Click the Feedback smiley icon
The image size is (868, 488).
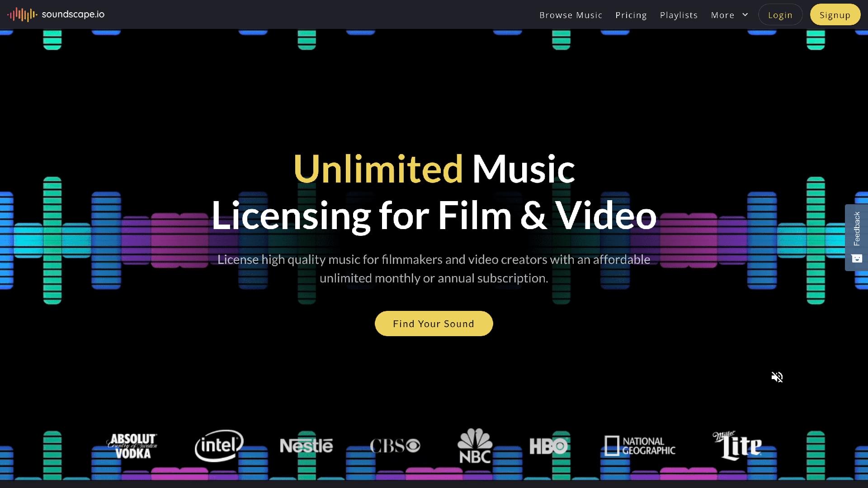point(857,258)
